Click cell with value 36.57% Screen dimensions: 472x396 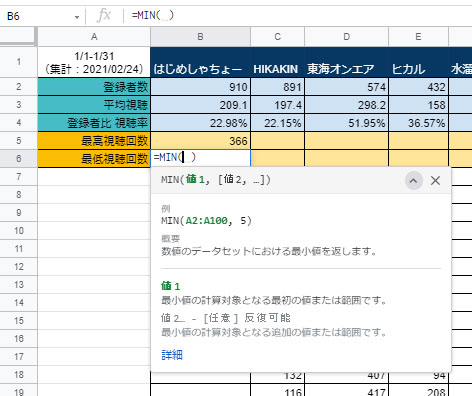(x=418, y=123)
